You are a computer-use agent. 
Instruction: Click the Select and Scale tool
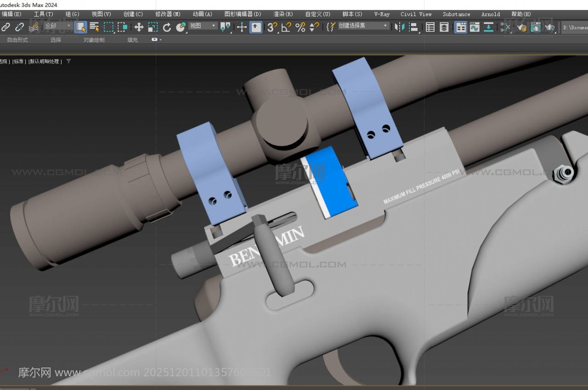pyautogui.click(x=153, y=28)
